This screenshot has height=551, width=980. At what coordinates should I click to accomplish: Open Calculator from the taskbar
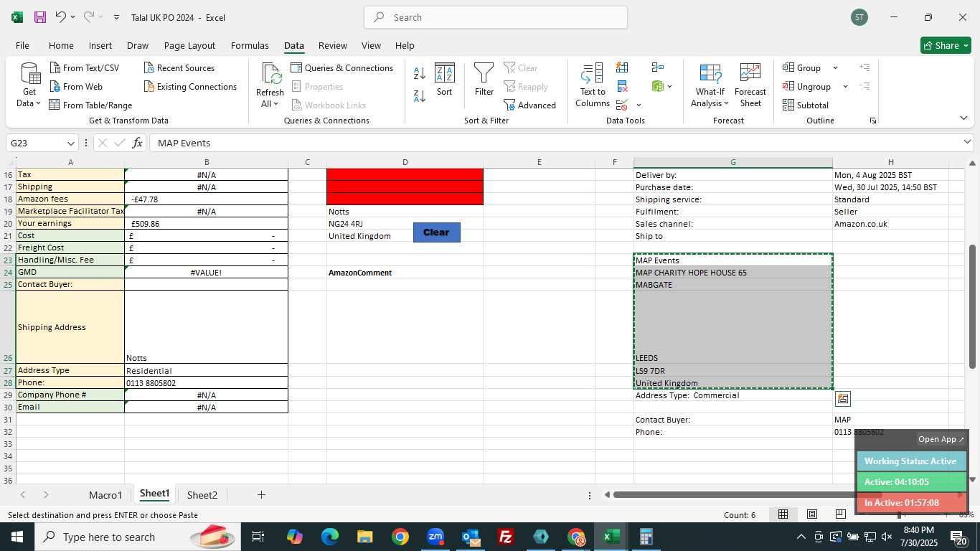click(646, 537)
